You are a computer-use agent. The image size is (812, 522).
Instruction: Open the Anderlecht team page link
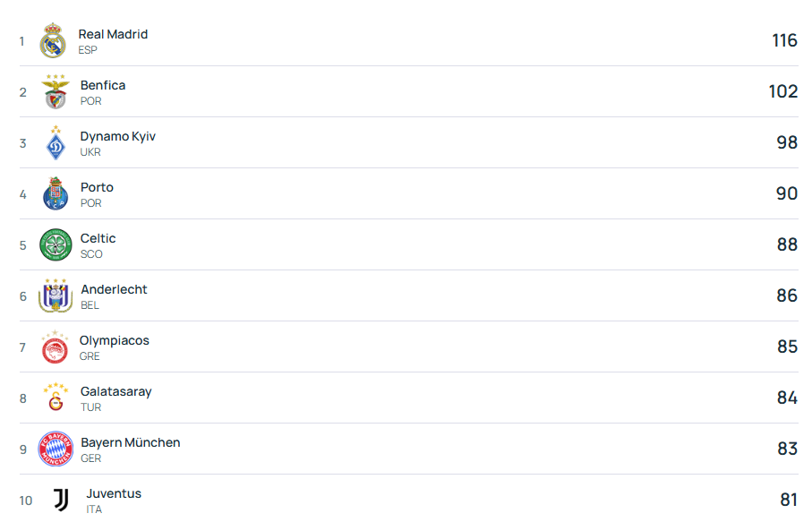[x=114, y=289]
